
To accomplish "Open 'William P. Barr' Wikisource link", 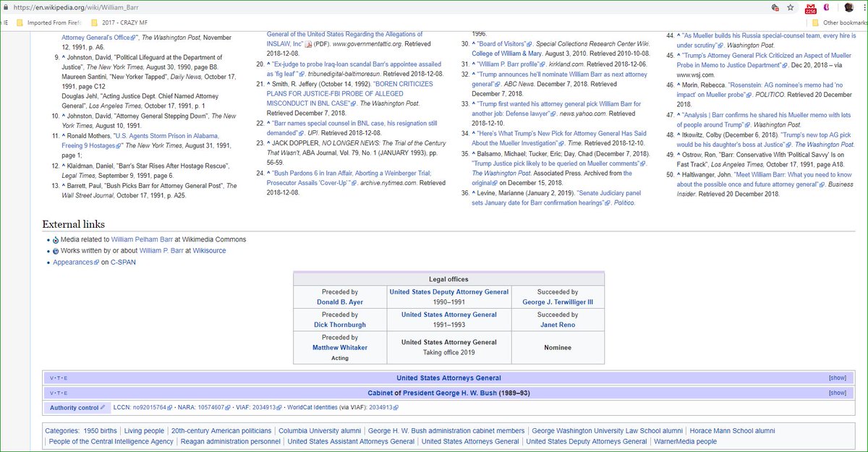I will (x=161, y=251).
